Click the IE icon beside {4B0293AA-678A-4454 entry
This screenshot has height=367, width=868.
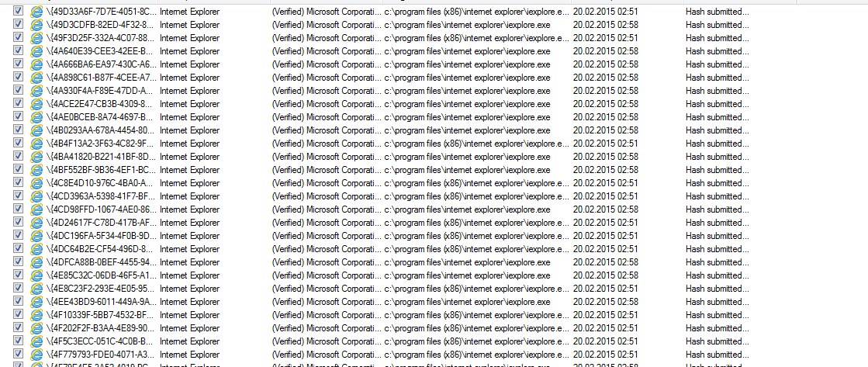(x=36, y=130)
